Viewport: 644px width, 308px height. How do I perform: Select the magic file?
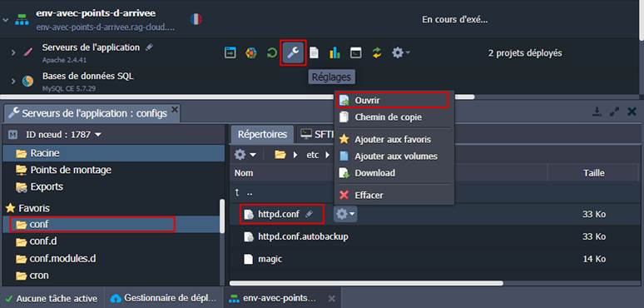[x=270, y=259]
